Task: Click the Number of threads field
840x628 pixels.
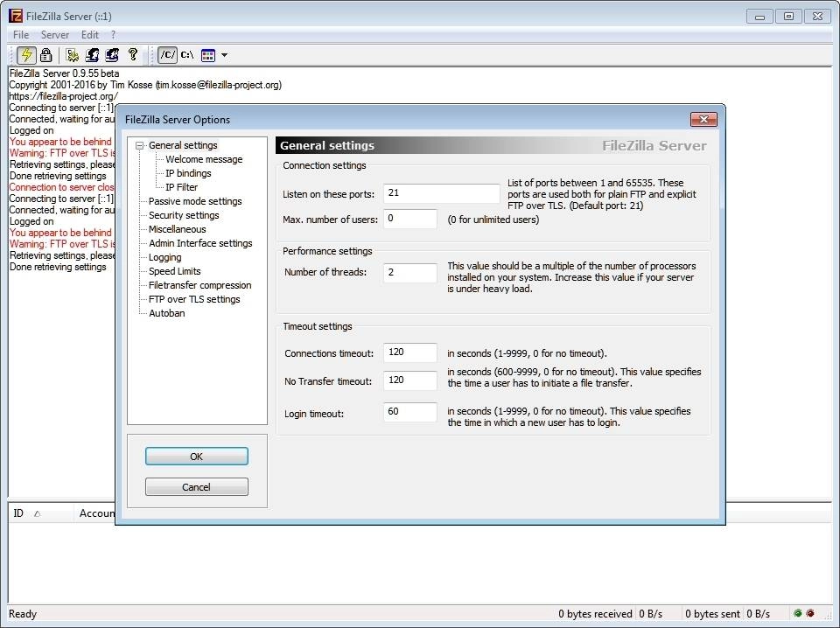Action: click(x=410, y=273)
